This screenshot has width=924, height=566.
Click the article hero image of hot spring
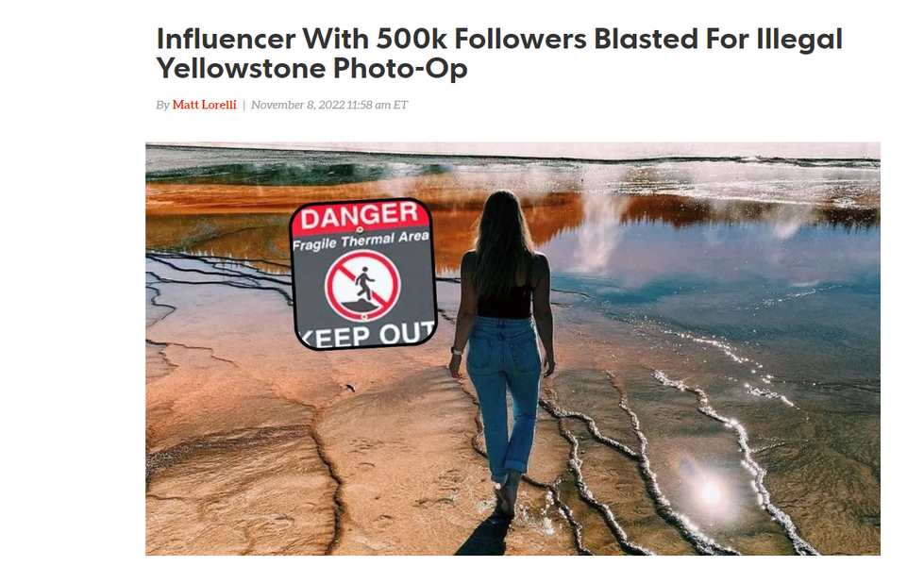click(x=512, y=349)
